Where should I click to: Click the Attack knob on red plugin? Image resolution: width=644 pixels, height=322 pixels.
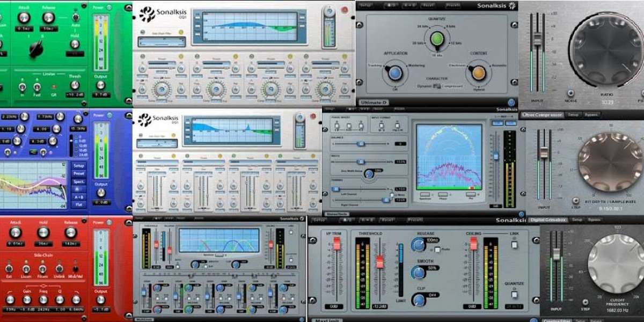coord(16,233)
